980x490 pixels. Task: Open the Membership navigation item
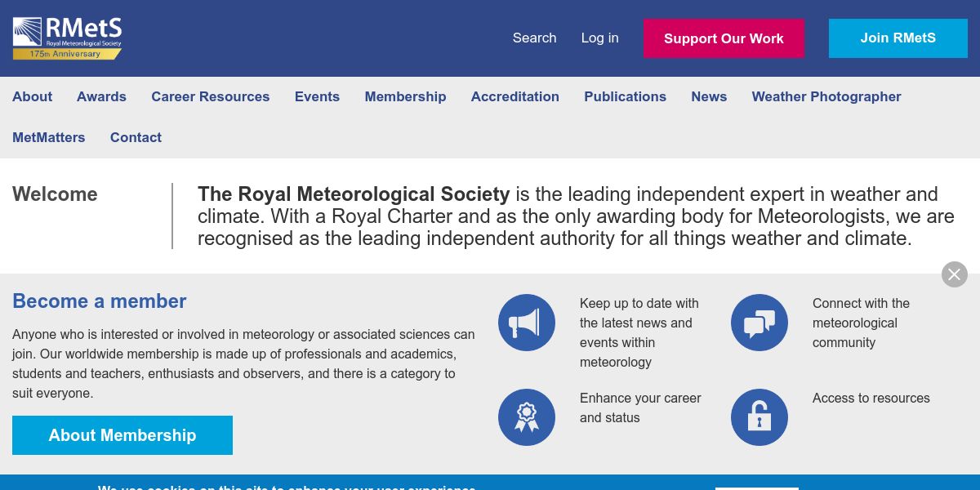(x=405, y=96)
